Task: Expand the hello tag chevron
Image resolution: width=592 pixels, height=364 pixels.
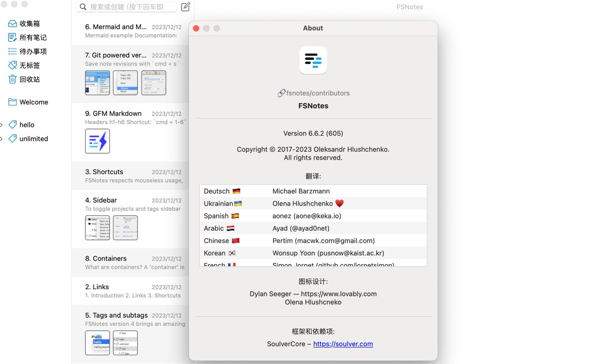Action: pyautogui.click(x=2, y=125)
